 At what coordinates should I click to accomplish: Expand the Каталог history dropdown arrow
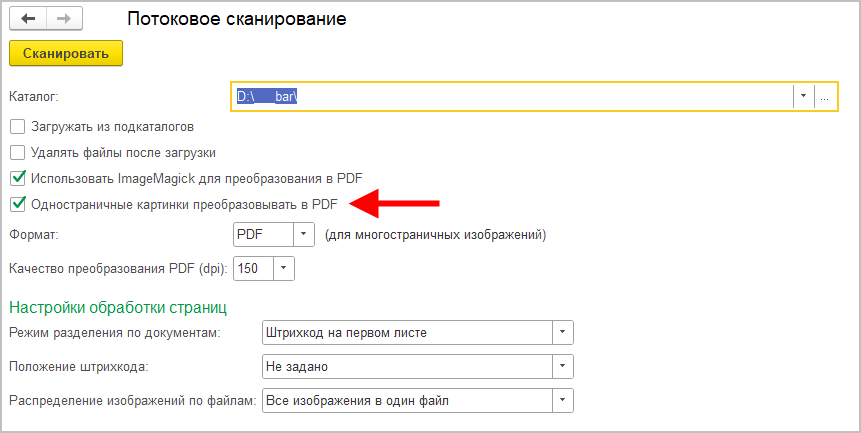[802, 97]
